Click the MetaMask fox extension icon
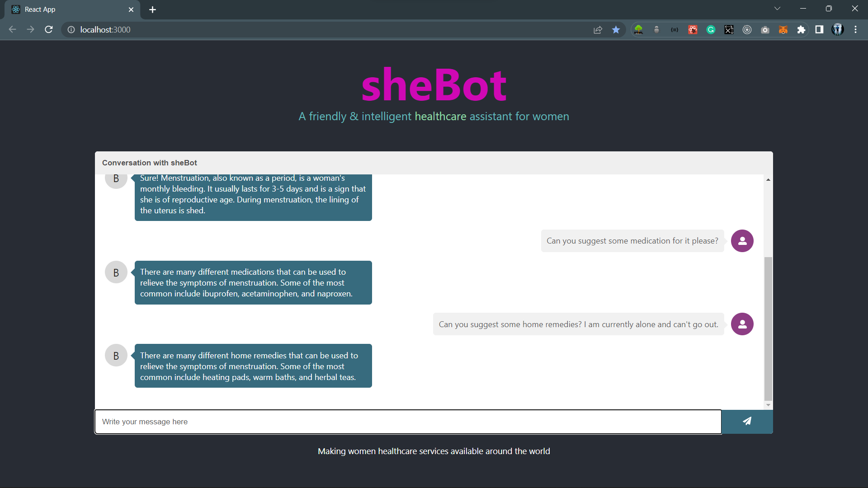Viewport: 868px width, 488px height. point(783,30)
